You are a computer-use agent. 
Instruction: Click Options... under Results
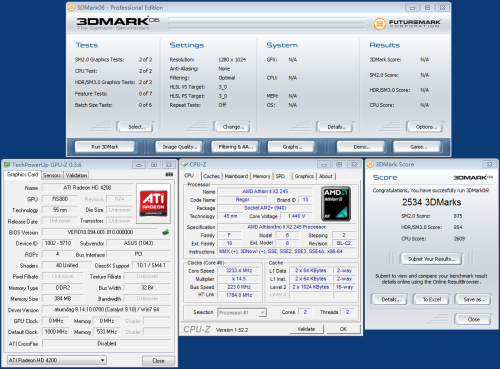point(425,127)
